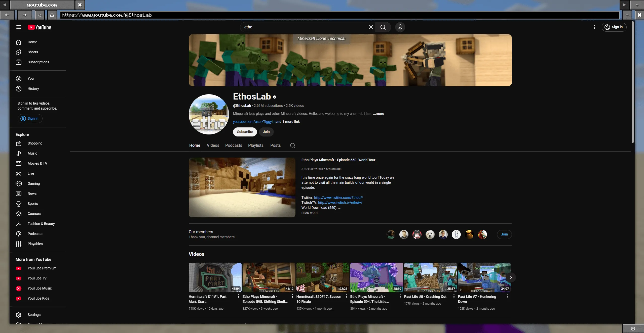Open Podcasts under Explore in sidebar
The width and height of the screenshot is (644, 333).
[38, 234]
